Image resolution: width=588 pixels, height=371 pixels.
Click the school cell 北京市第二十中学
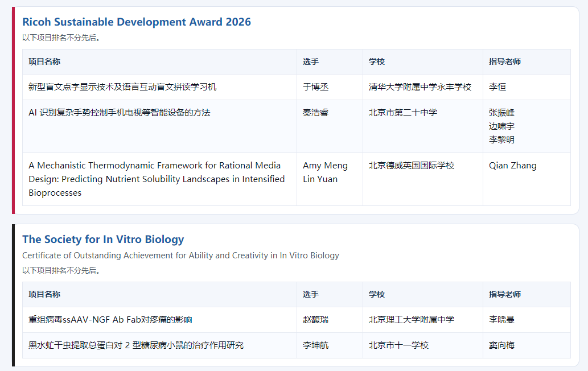[x=403, y=113]
